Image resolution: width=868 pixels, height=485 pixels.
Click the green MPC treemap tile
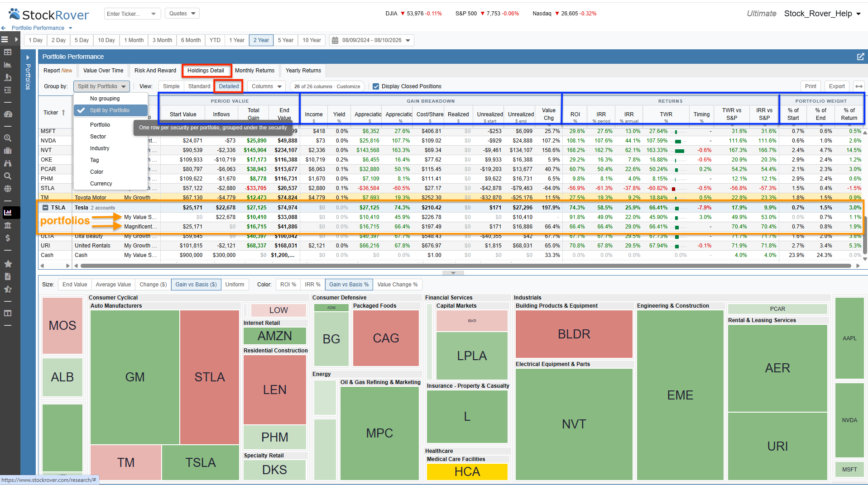[x=379, y=433]
